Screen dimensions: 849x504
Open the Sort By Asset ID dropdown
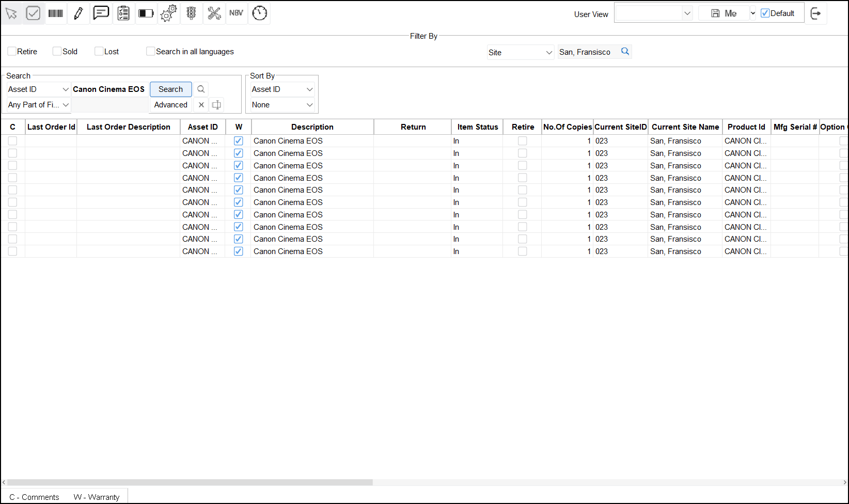(282, 89)
